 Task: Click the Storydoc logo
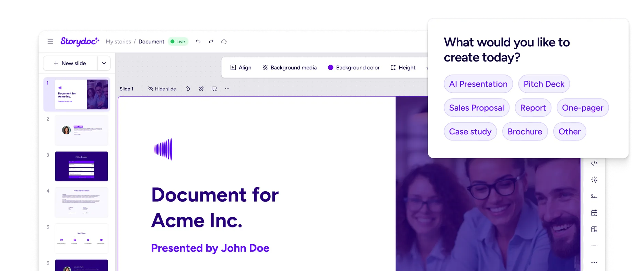(80, 42)
